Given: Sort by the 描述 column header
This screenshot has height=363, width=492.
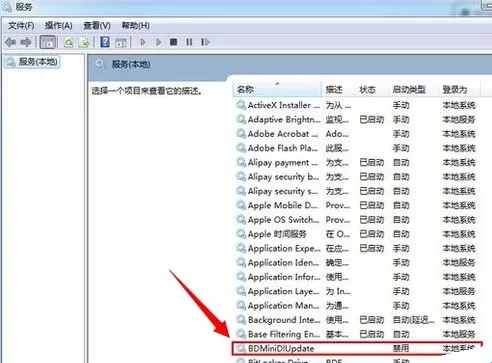Looking at the screenshot, I should pos(339,89).
